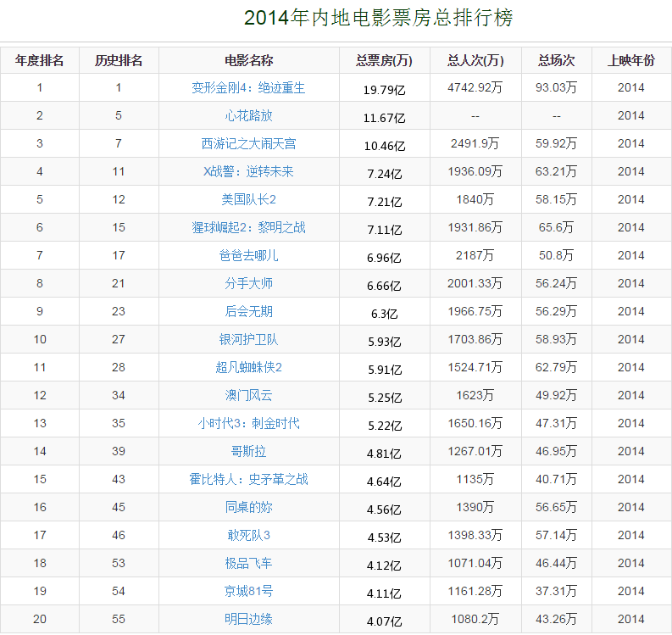Screen dimensions: 672x635
Task: Open the 后会无期 movie link
Action: (x=248, y=311)
